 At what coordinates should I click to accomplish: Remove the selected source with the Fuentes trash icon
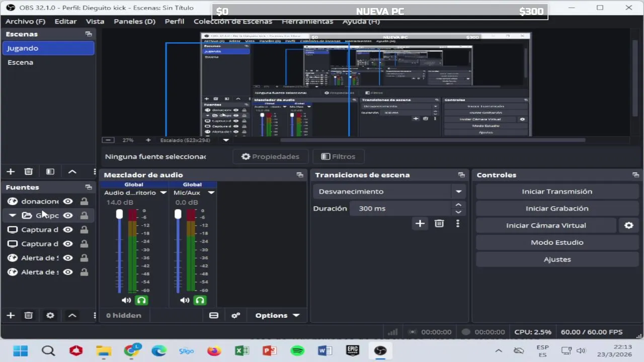click(29, 315)
